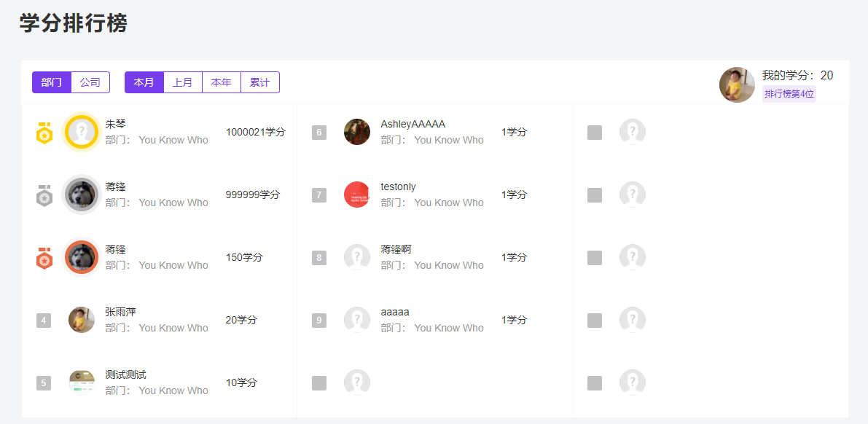Image resolution: width=868 pixels, height=424 pixels.
Task: Click the rank 7 badge
Action: [x=319, y=195]
